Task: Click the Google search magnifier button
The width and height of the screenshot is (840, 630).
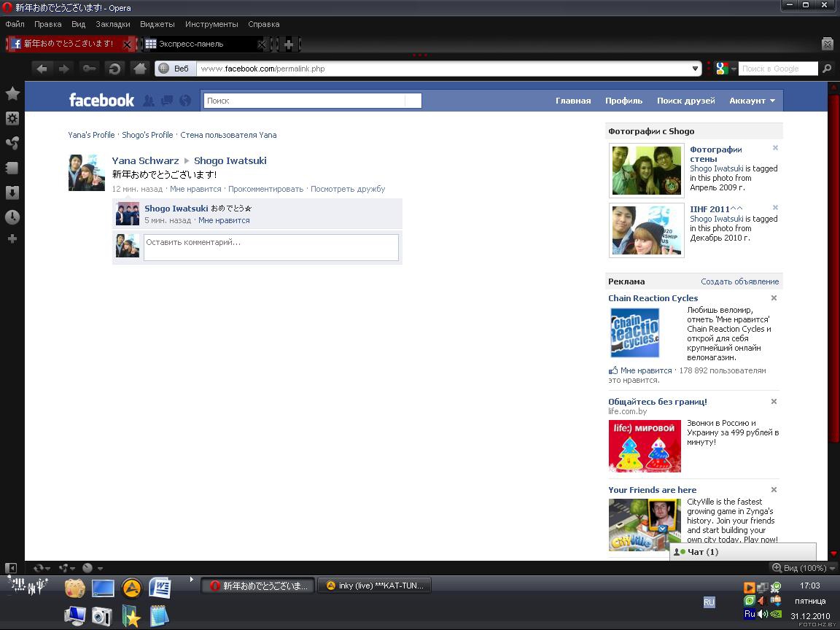Action: pos(827,69)
